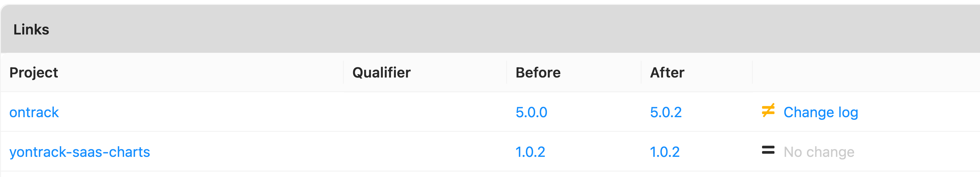Open ontrack before build 5.0.0
Image resolution: width=980 pixels, height=177 pixels.
531,112
